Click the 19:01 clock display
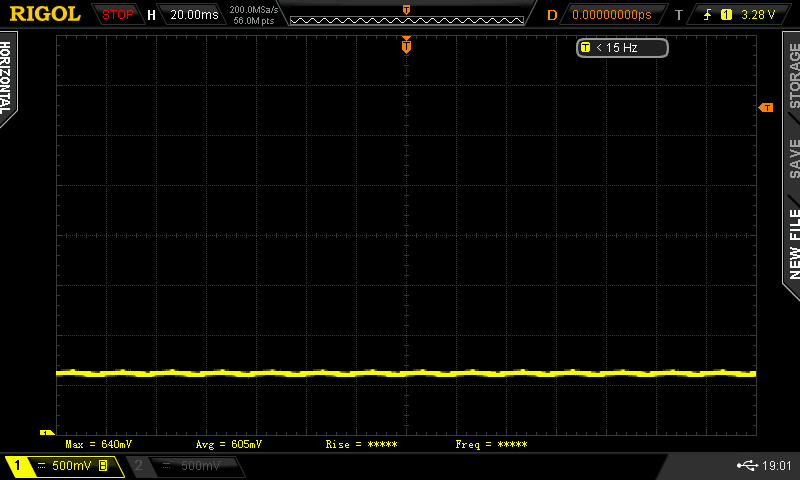The image size is (800, 480). tap(776, 465)
